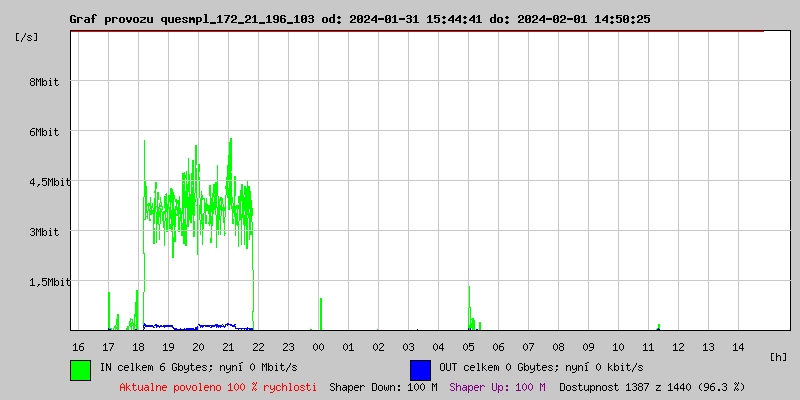800x400 pixels.
Task: Click hour 16 on the time axis
Action: tap(78, 346)
